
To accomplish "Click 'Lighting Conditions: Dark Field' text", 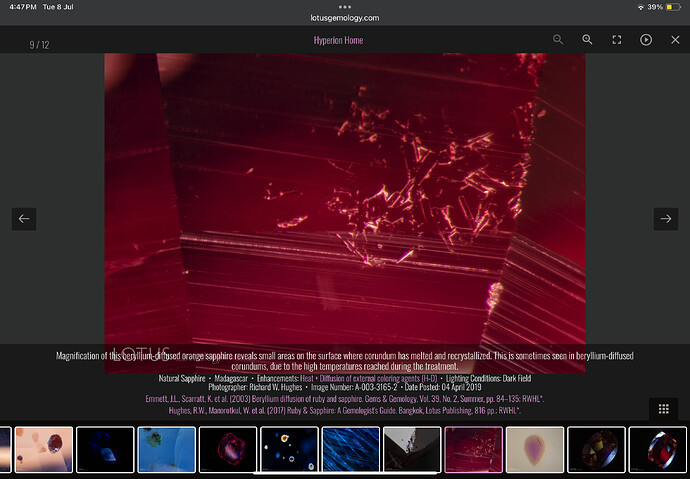I will (488, 378).
